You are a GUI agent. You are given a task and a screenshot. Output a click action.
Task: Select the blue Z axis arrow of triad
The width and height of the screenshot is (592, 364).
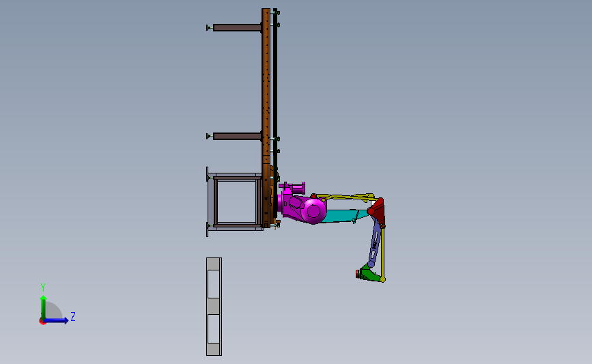pos(57,320)
